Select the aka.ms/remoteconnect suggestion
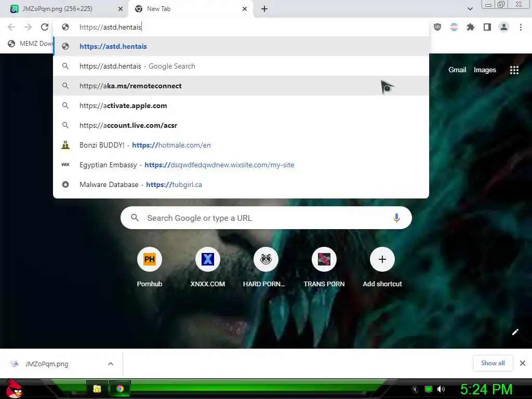Viewport: 532px width, 399px height. pos(241,86)
